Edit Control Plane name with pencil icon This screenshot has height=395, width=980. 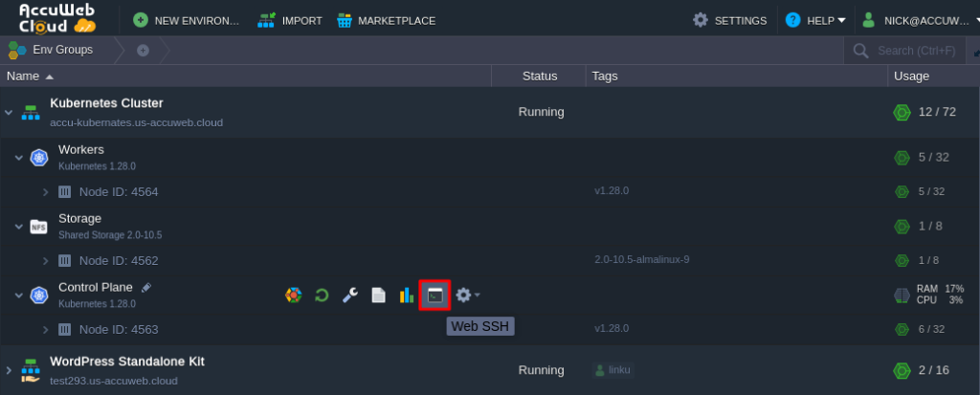[146, 287]
